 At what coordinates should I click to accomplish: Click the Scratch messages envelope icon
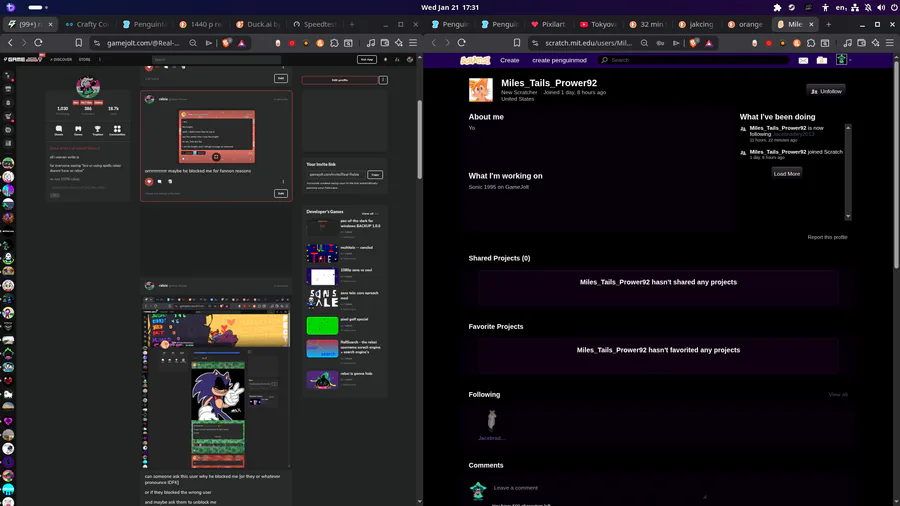[803, 60]
